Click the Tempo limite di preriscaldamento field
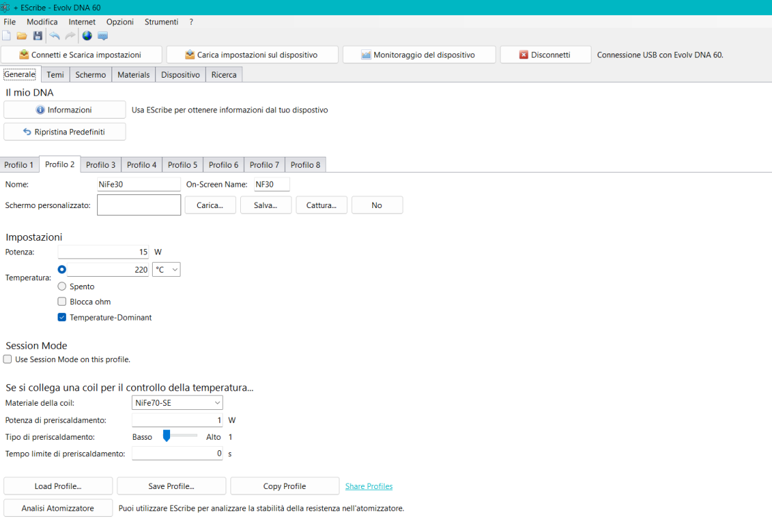This screenshot has height=532, width=772. (x=177, y=454)
